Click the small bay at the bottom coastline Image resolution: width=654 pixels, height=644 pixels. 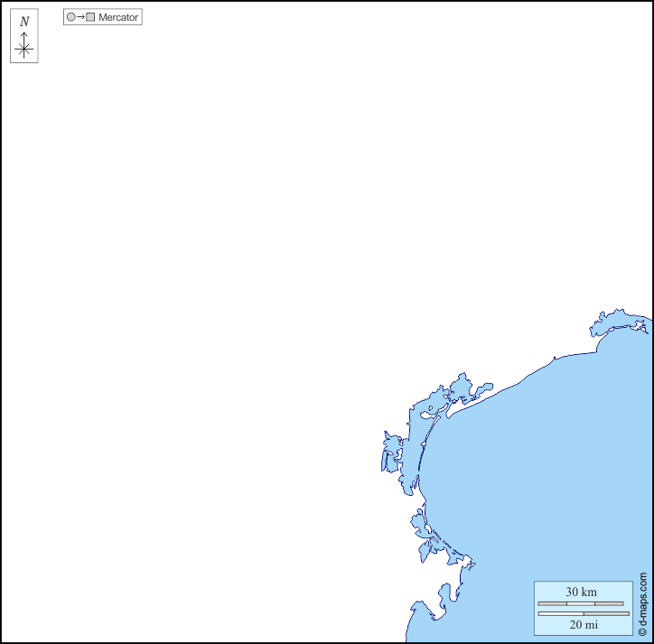pyautogui.click(x=444, y=594)
